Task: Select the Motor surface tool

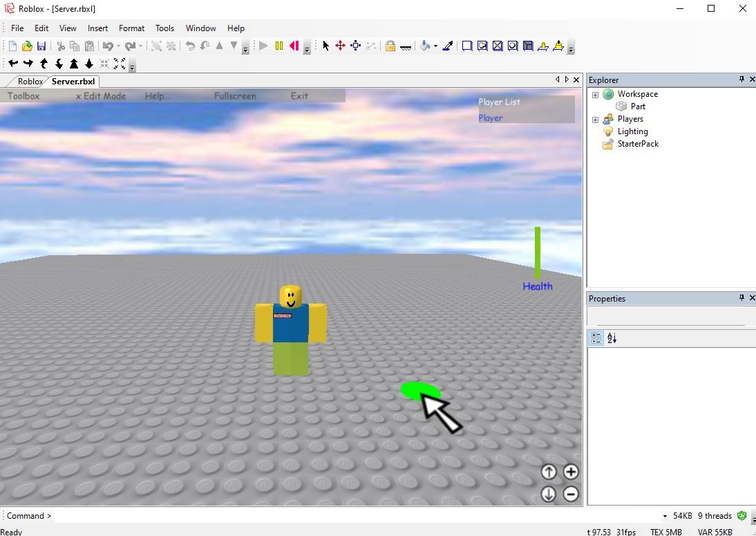Action: click(558, 46)
